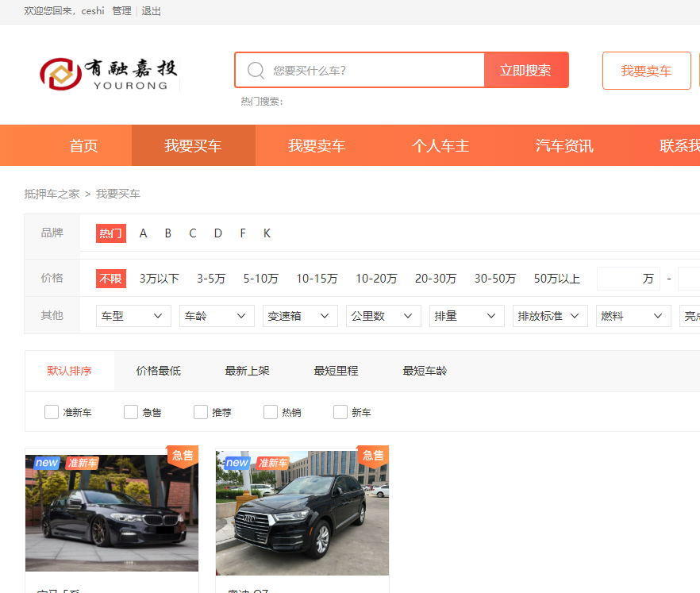Sort by 最短车龄
The height and width of the screenshot is (593, 700).
pyautogui.click(x=425, y=371)
